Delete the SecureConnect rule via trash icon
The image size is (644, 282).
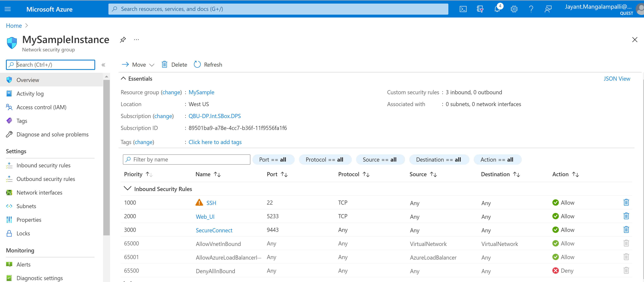626,230
